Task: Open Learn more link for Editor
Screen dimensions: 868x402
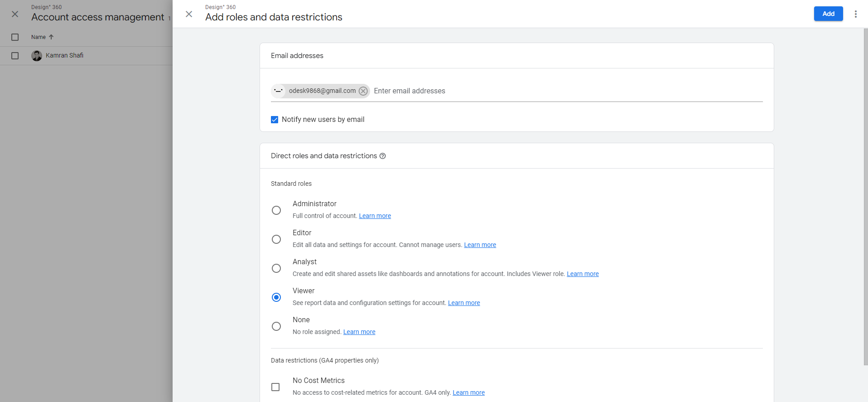Action: tap(480, 245)
